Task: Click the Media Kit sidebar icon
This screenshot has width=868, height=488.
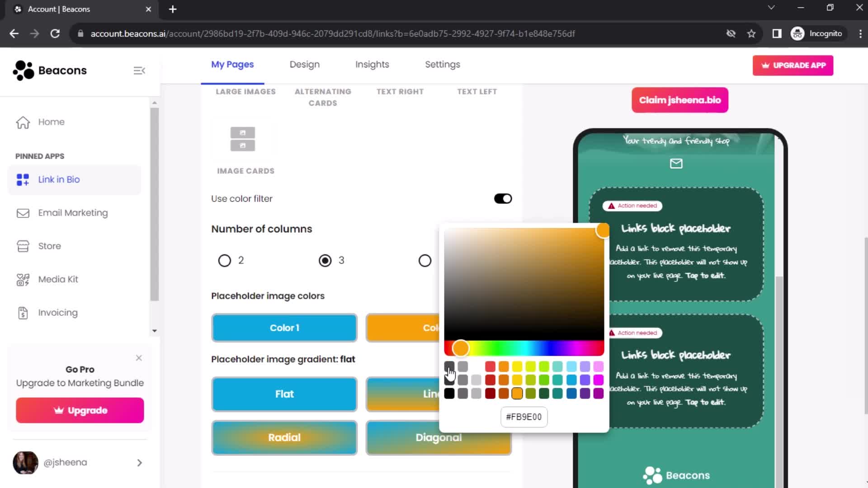Action: (22, 279)
